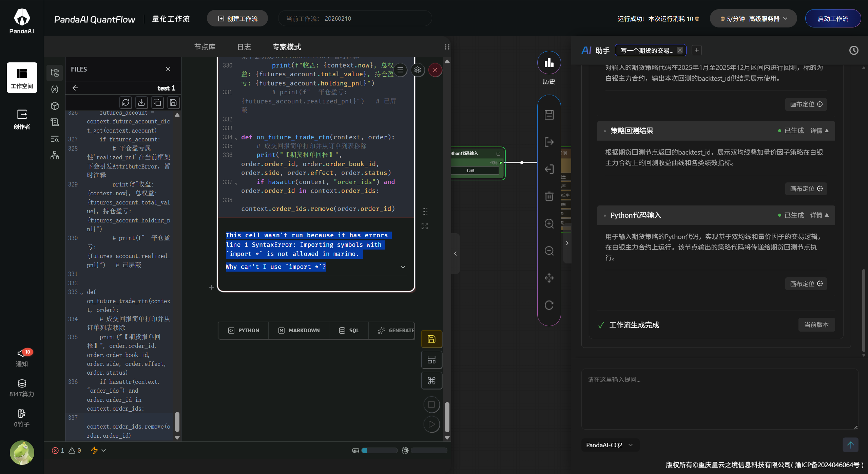Click the AI prompt input box
The width and height of the screenshot is (868, 474).
[x=720, y=399]
